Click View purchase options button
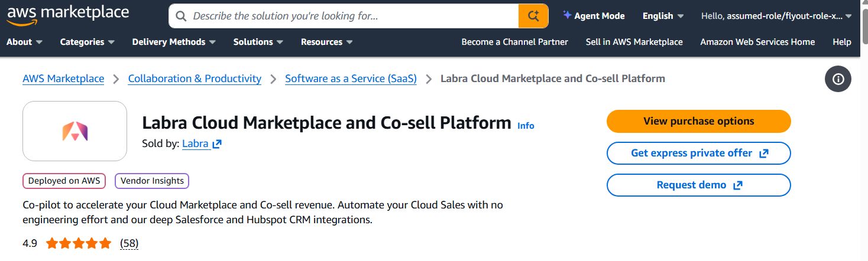Image resolution: width=868 pixels, height=261 pixels. pos(698,122)
